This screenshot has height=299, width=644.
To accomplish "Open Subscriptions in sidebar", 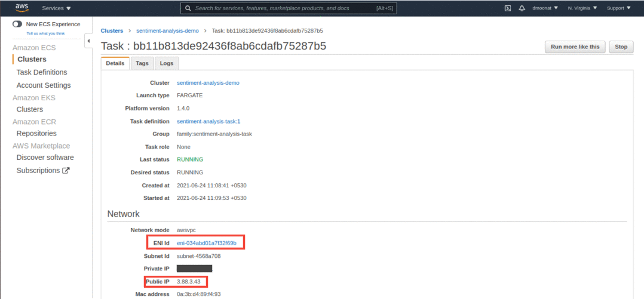I will pos(38,171).
